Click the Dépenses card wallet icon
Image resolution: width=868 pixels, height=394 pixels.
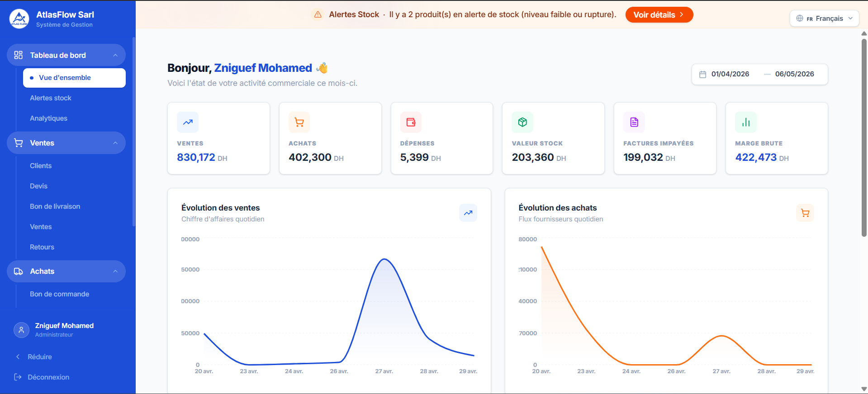411,122
